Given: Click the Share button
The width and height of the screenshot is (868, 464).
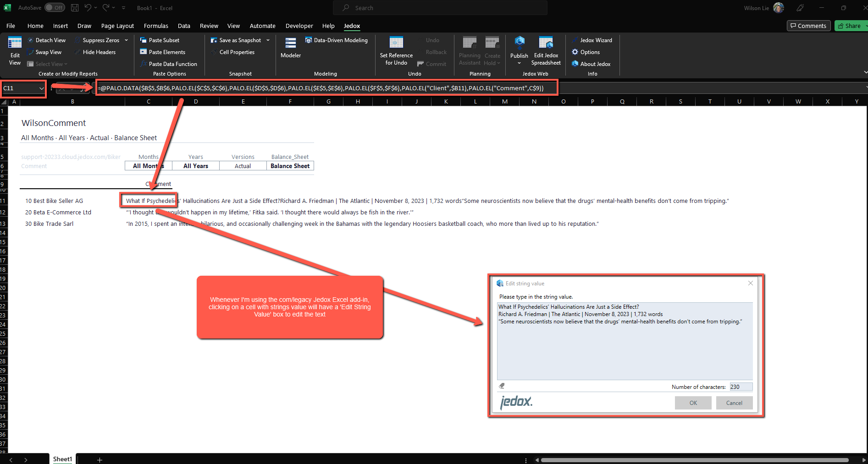Looking at the screenshot, I should [849, 26].
